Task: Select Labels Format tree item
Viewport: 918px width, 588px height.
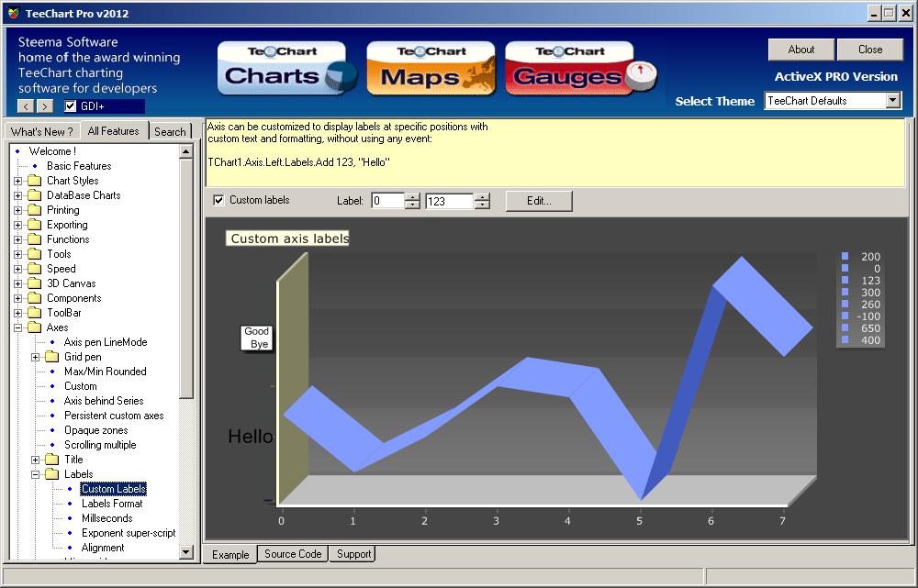Action: [112, 504]
